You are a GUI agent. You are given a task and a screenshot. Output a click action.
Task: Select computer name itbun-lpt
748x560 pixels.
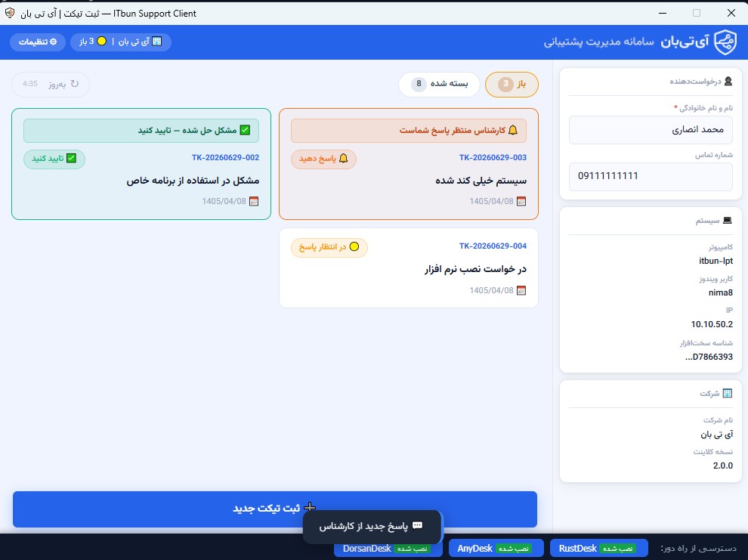tap(716, 261)
